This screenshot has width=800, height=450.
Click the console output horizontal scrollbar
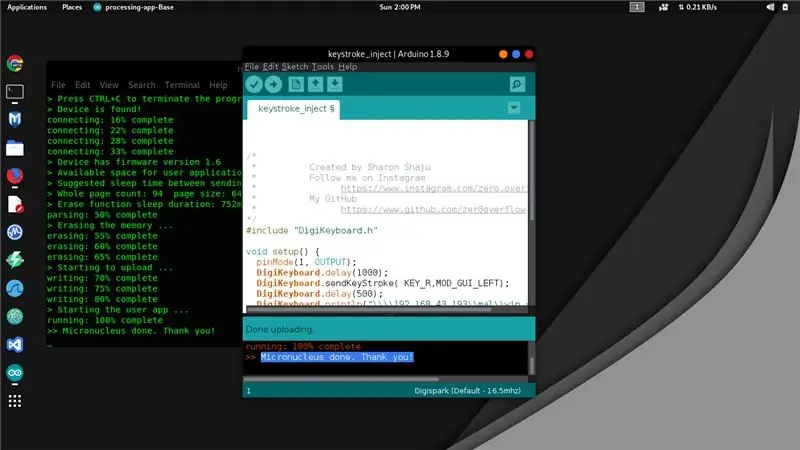click(x=341, y=379)
